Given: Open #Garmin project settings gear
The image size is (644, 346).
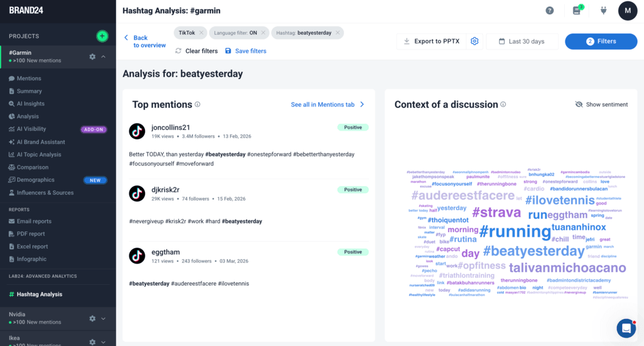Looking at the screenshot, I should (x=92, y=57).
